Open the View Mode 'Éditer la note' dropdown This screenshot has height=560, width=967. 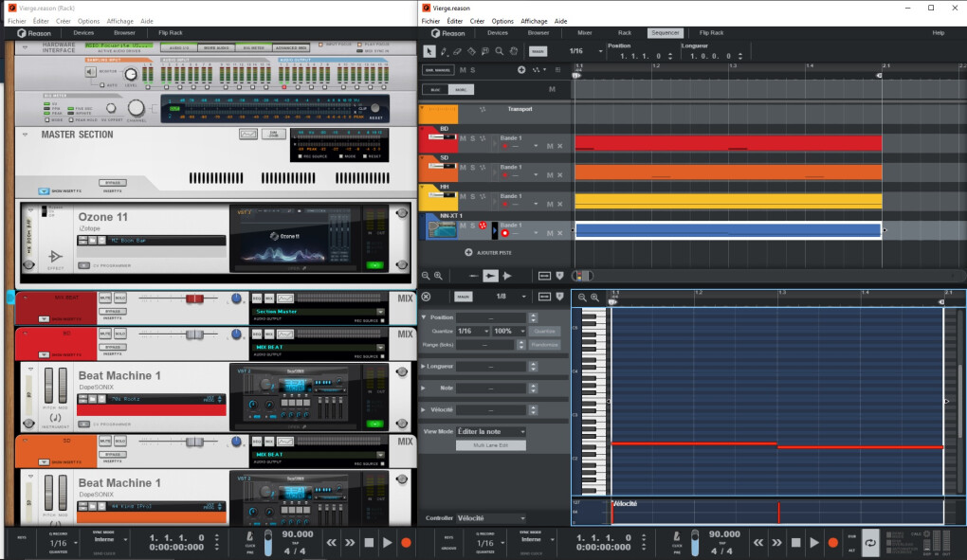pos(490,431)
